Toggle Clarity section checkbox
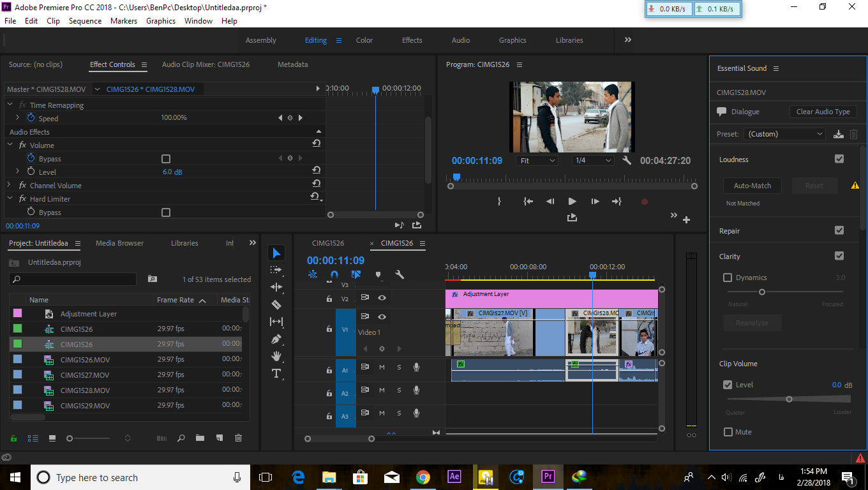868x490 pixels. tap(839, 256)
